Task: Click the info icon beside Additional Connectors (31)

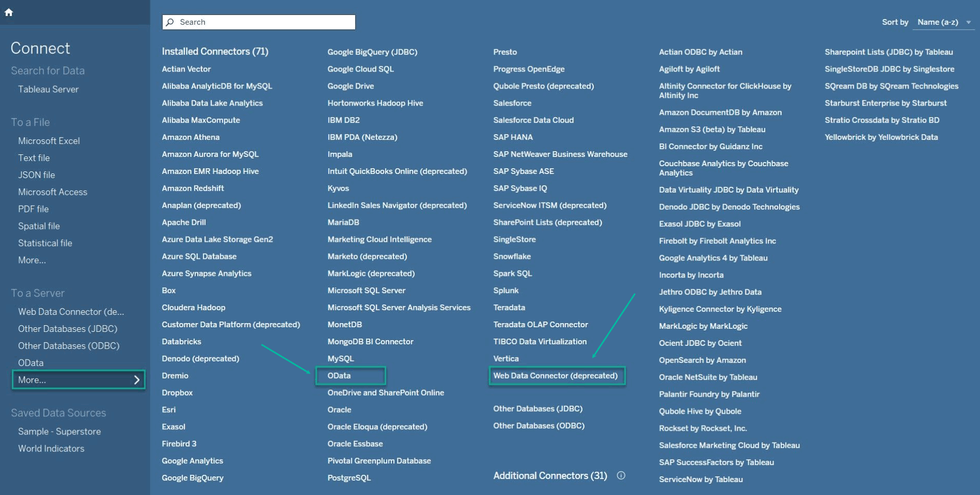Action: click(x=621, y=475)
